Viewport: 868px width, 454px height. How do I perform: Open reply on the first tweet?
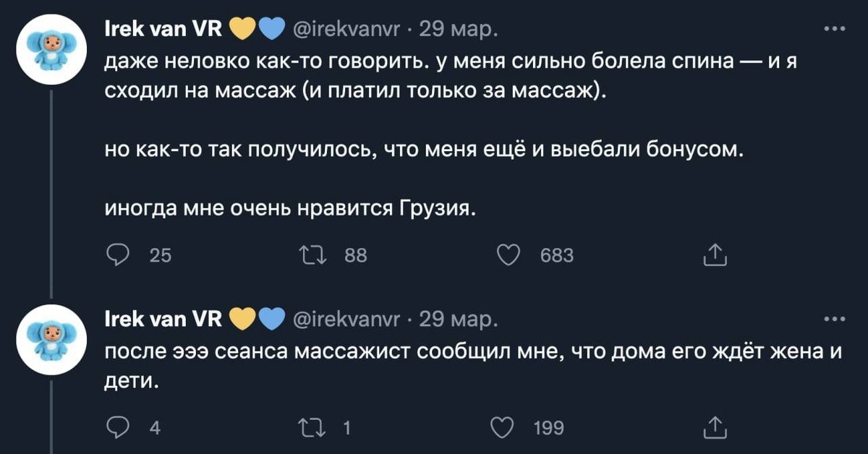pos(116,254)
